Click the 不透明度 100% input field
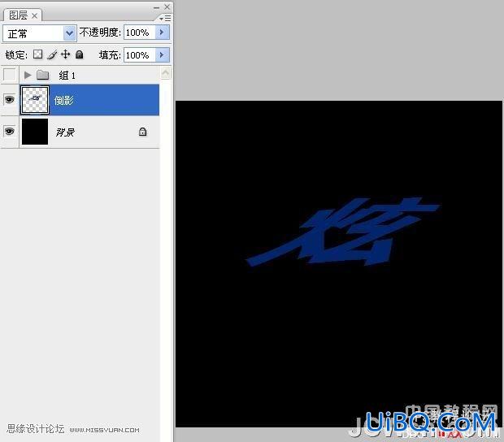The height and width of the screenshot is (442, 504). [140, 32]
